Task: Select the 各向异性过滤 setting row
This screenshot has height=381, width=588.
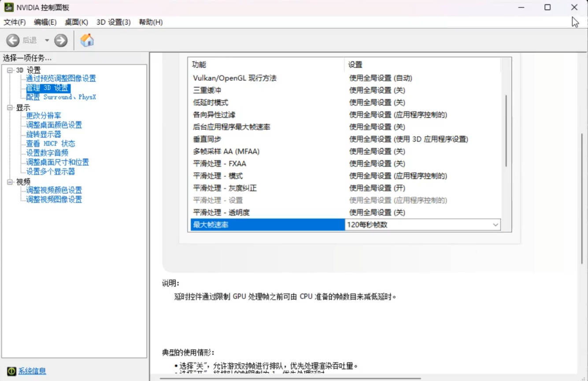Action: (346, 115)
